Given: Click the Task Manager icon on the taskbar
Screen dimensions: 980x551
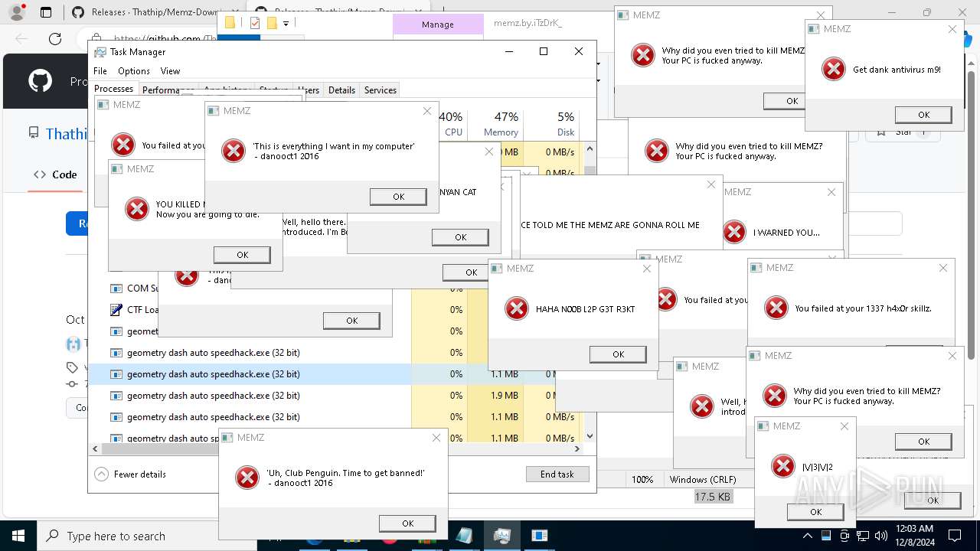Looking at the screenshot, I should (501, 536).
